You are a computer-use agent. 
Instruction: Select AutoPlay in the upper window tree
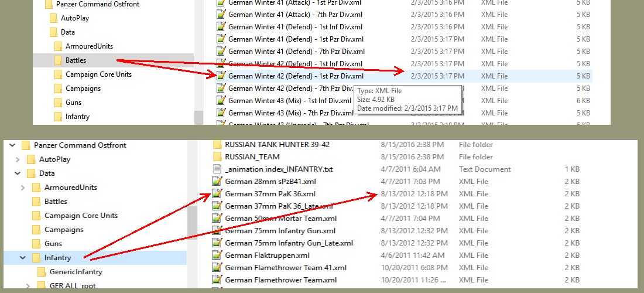[75, 18]
